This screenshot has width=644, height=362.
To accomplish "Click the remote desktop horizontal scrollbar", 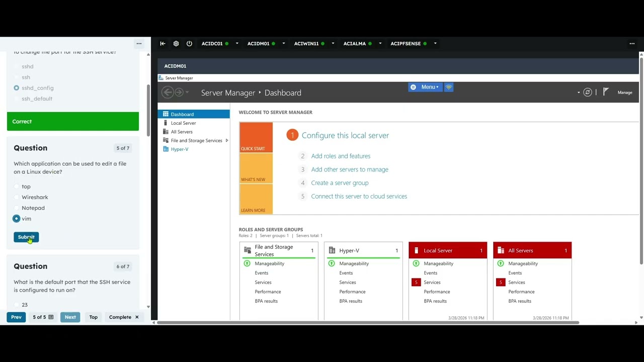I will (367, 322).
